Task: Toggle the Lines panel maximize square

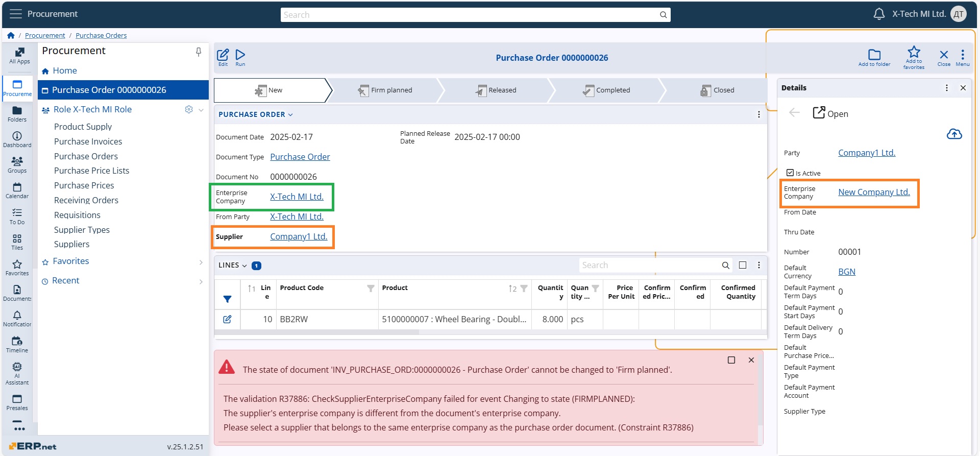Action: pyautogui.click(x=743, y=266)
